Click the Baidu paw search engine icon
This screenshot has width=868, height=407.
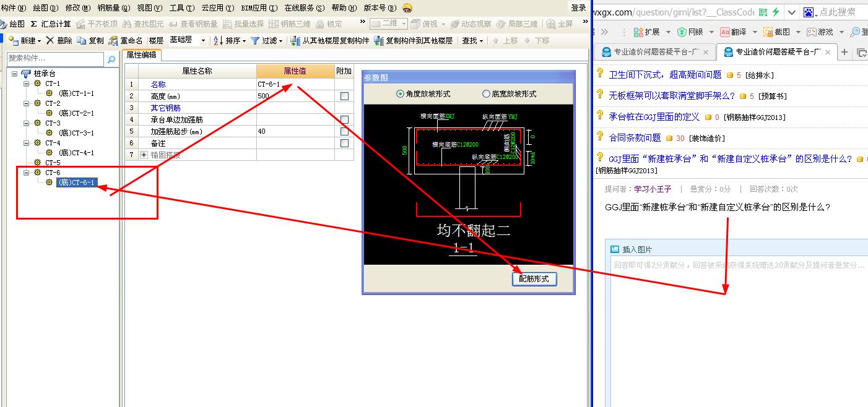[x=809, y=12]
